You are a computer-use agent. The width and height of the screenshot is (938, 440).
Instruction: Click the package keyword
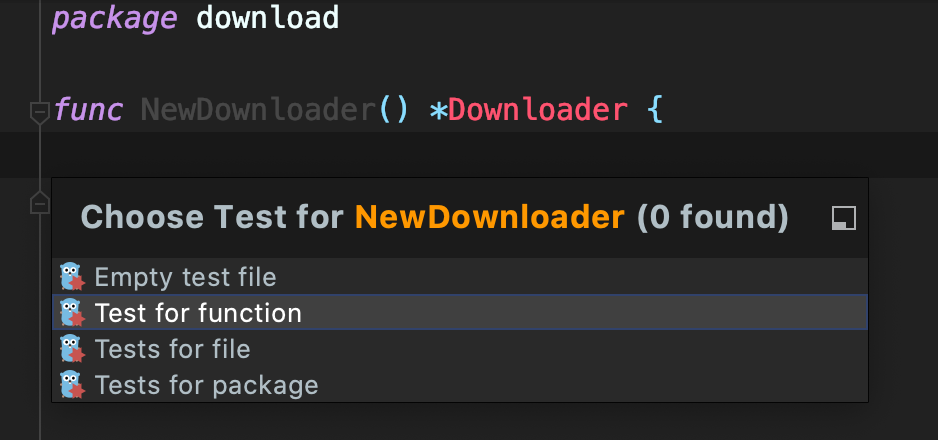tap(116, 18)
